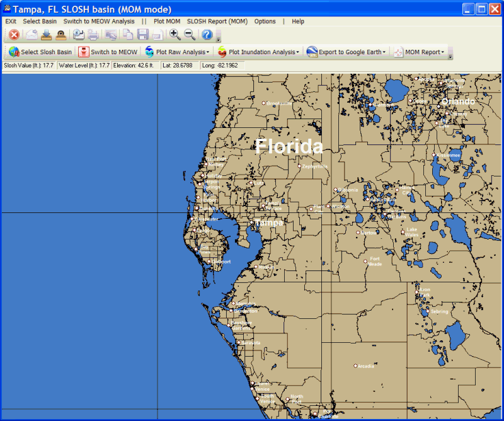Open the Select Basin menu

point(40,21)
